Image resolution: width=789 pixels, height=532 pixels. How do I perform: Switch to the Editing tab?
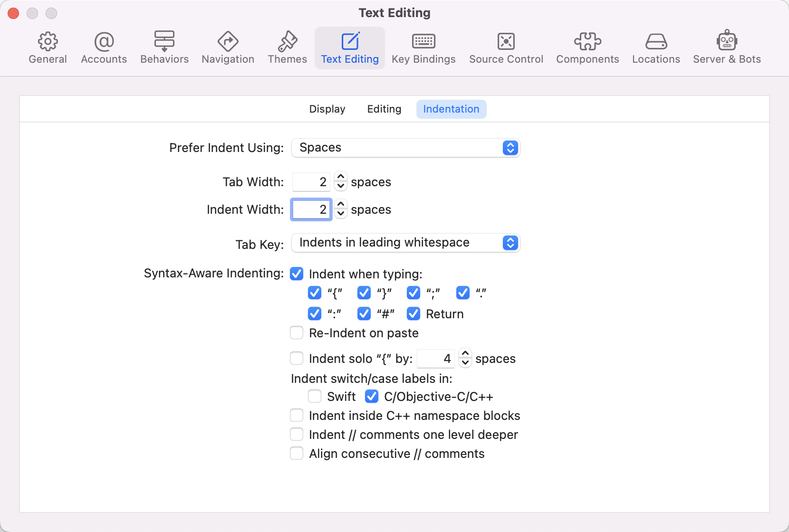coord(384,109)
